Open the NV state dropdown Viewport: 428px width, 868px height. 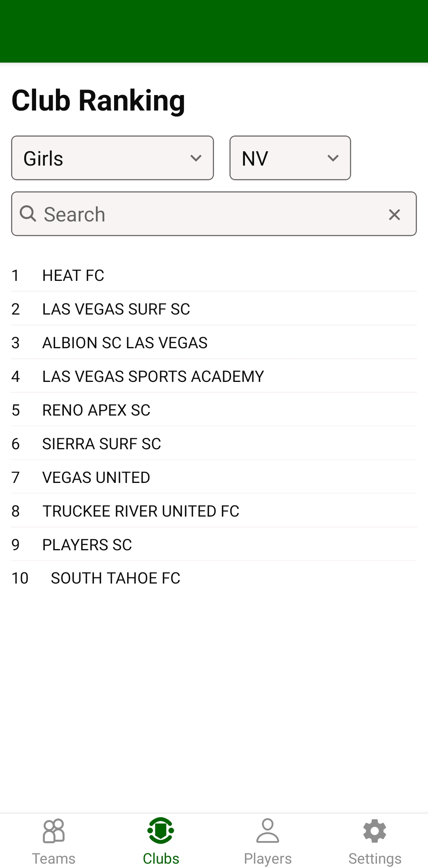(290, 158)
